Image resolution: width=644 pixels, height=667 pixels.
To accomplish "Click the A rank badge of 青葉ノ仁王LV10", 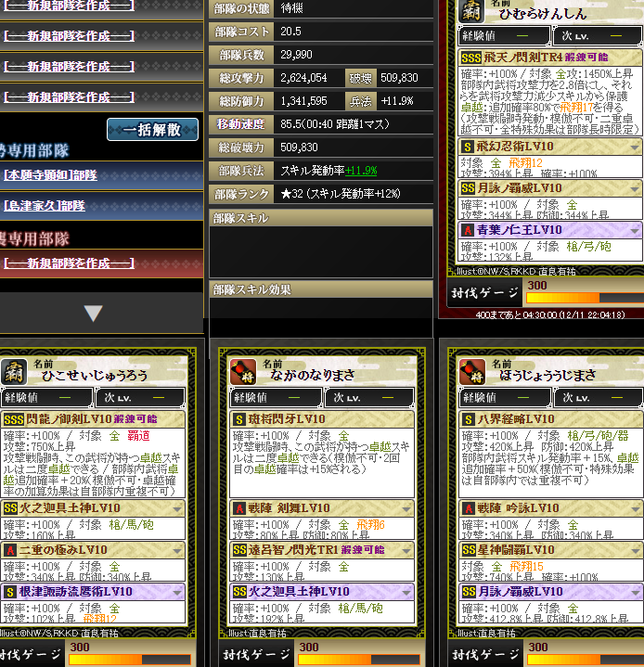I will click(x=468, y=231).
